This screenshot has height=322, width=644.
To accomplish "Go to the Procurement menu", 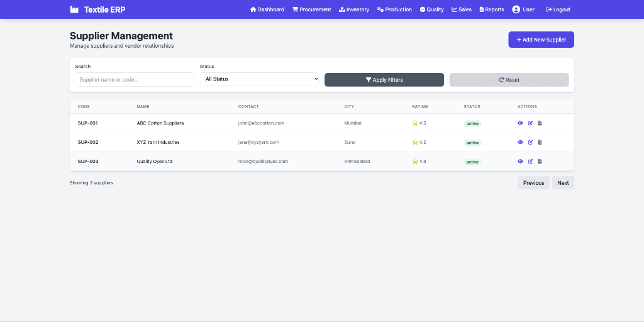I will [x=312, y=9].
